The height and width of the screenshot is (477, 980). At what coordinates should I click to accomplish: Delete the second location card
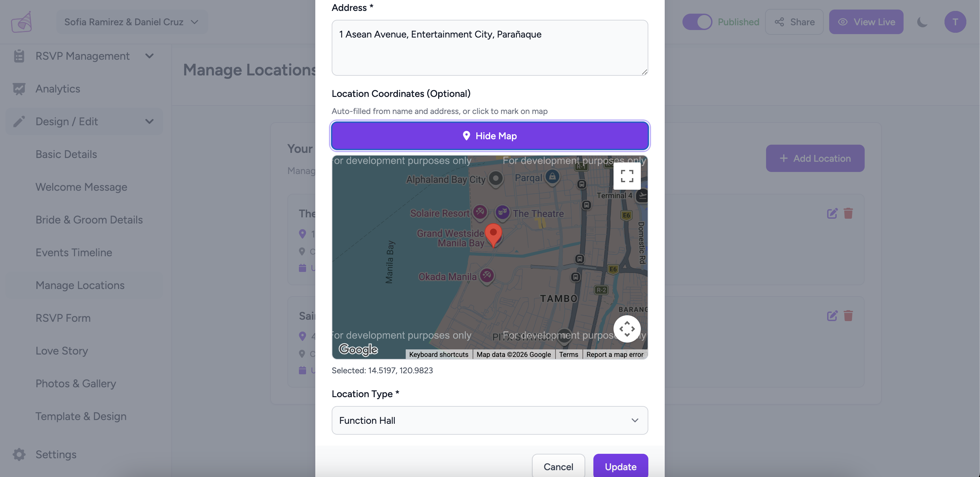point(848,315)
